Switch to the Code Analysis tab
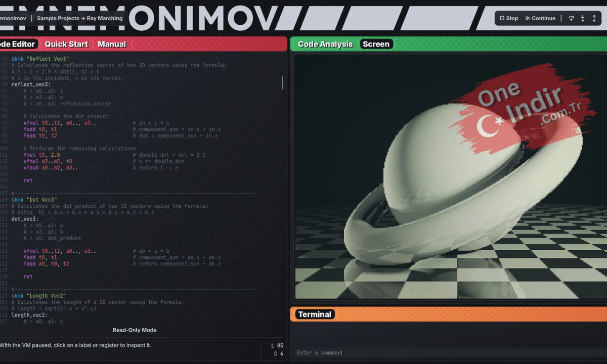Image resolution: width=607 pixels, height=364 pixels. pos(325,44)
